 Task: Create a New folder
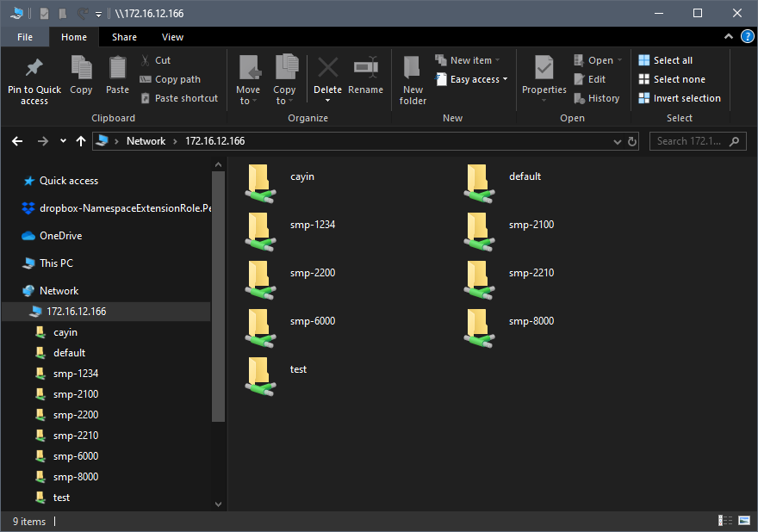[x=413, y=80]
